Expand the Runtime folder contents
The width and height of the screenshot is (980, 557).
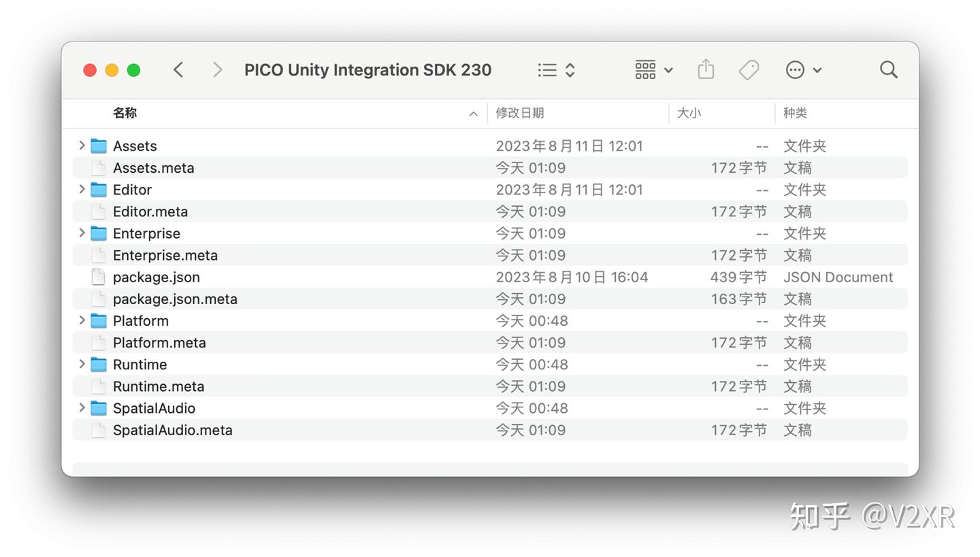tap(82, 364)
